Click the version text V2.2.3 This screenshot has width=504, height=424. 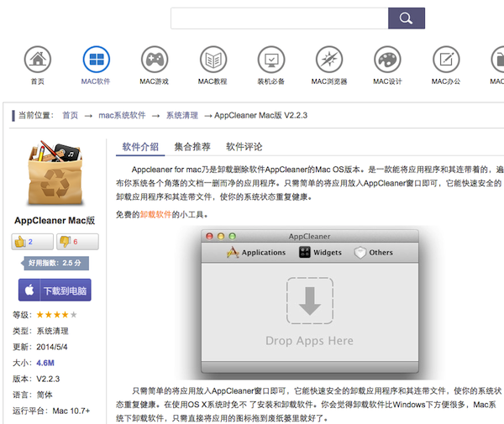pyautogui.click(x=48, y=379)
